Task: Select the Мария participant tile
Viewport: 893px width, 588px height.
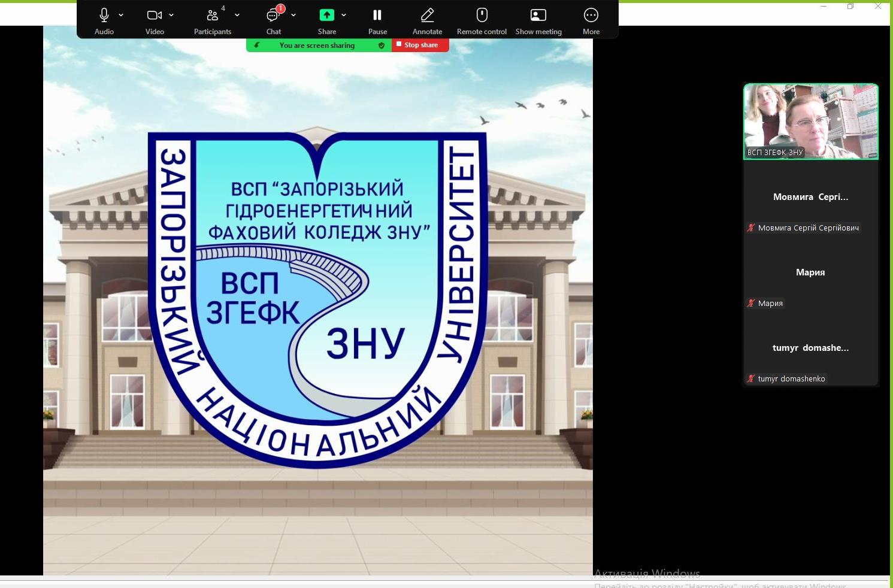Action: point(811,272)
